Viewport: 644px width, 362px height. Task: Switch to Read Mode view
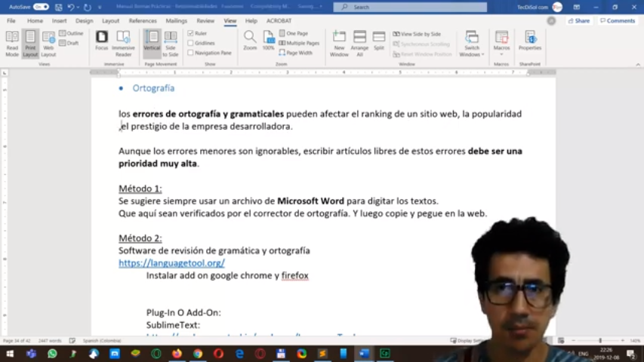pyautogui.click(x=12, y=44)
